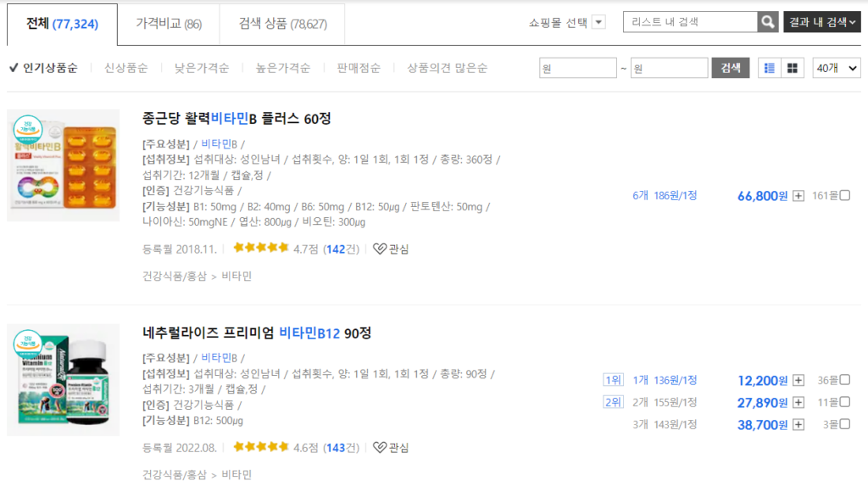Switch to grid view icon
Image resolution: width=868 pixels, height=492 pixels.
(x=793, y=68)
